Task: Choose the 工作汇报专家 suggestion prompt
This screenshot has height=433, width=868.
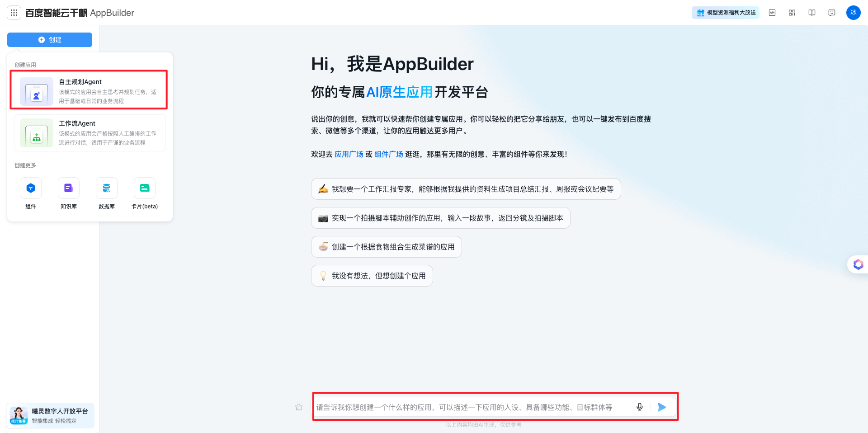Action: pos(466,189)
